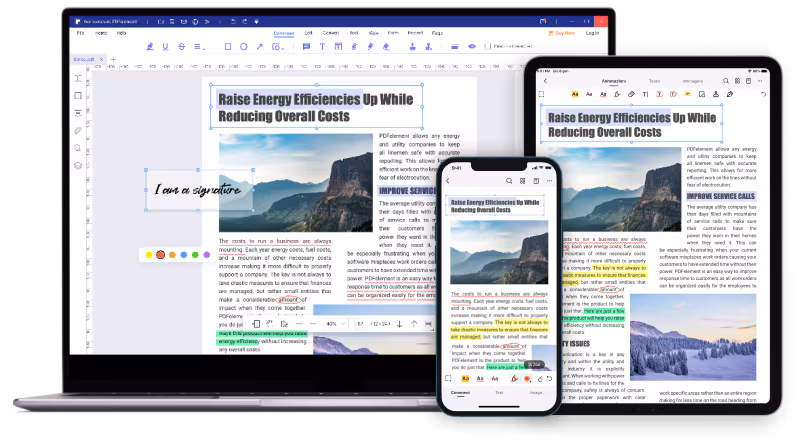Click the redo arrow in the laptop title bar
Screen dimensions: 798x444
[245, 21]
